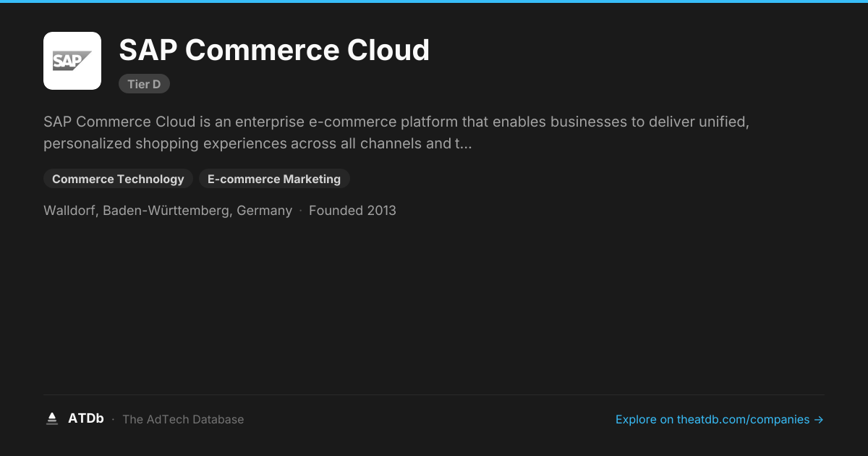Viewport: 868px width, 456px height.
Task: Click The AdTech Database tagline
Action: pos(183,419)
